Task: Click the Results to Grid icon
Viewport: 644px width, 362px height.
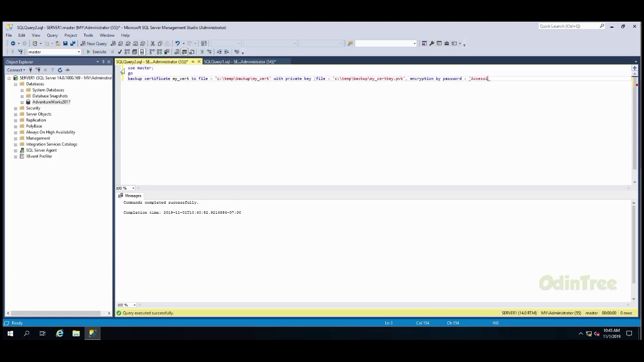Action: coord(184,52)
